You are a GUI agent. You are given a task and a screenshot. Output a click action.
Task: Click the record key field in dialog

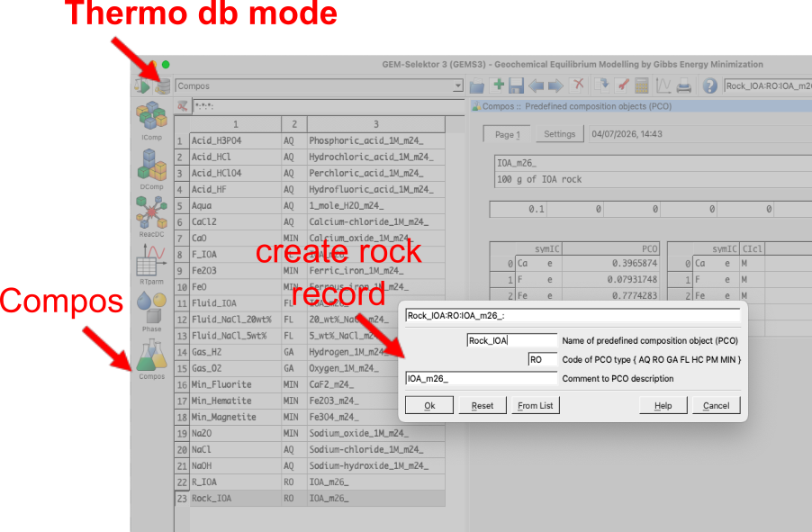573,315
